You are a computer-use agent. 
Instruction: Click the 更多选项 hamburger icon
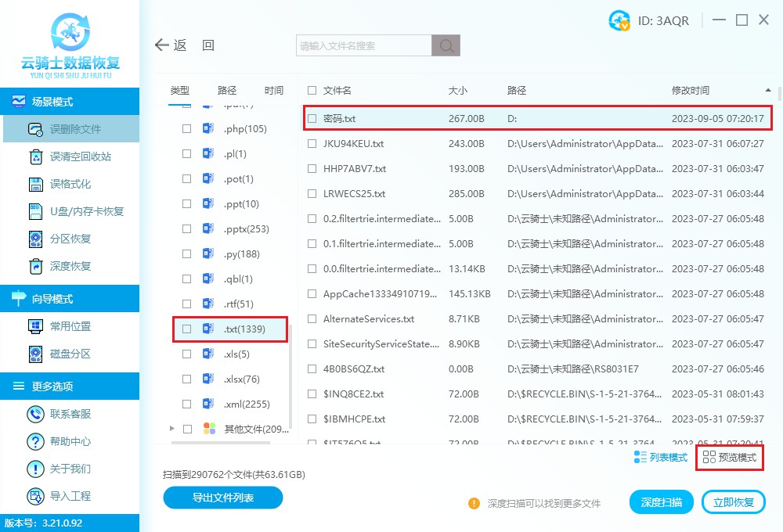(19, 386)
